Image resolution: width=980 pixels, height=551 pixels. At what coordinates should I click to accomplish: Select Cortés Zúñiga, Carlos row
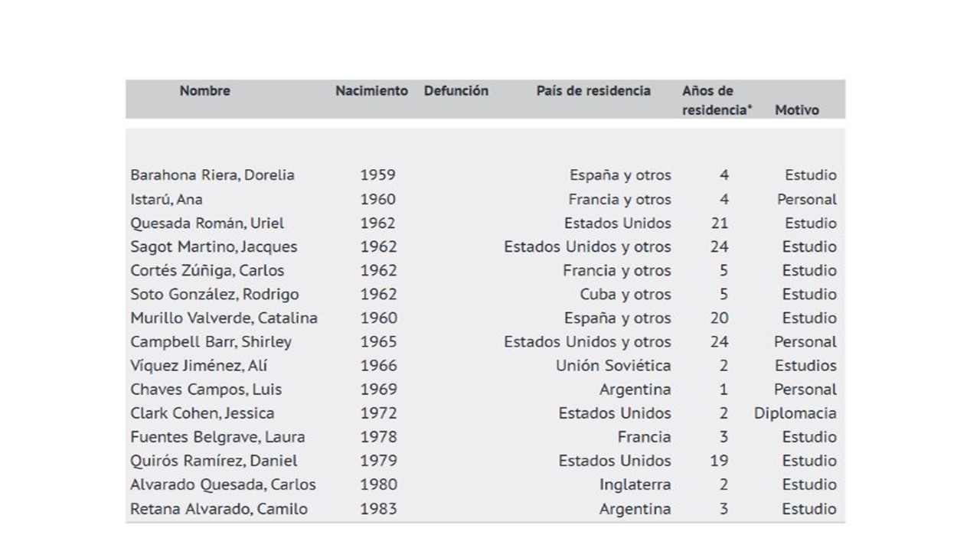[485, 270]
